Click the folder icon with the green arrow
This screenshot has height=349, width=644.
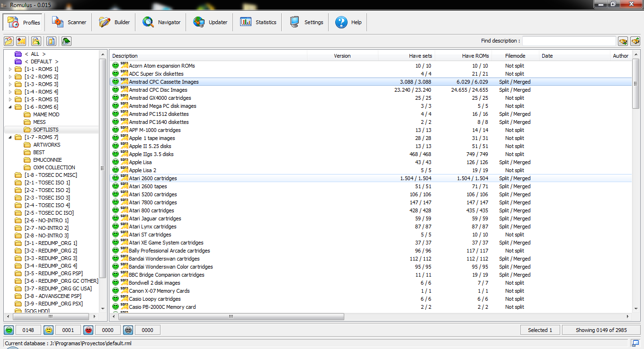pos(36,41)
